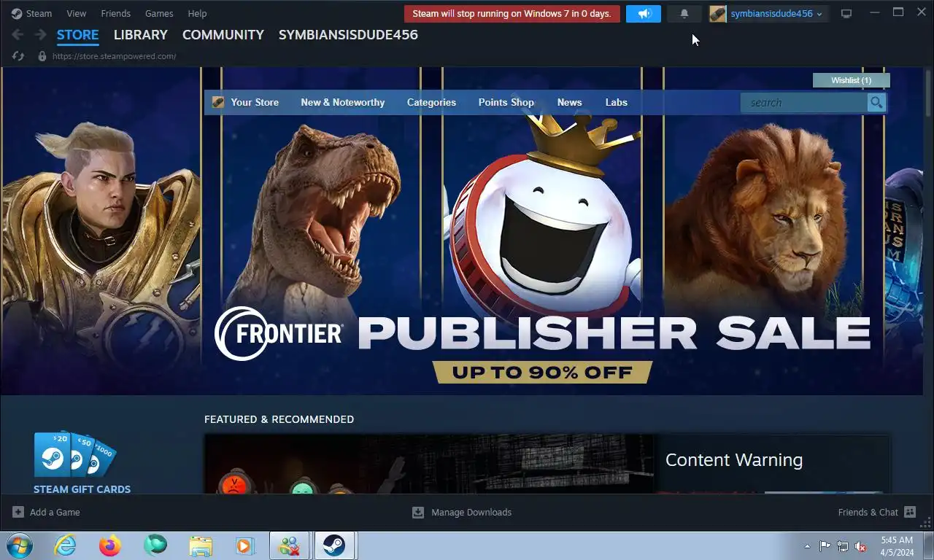Open Points Shop link
The height and width of the screenshot is (560, 934).
pos(506,102)
